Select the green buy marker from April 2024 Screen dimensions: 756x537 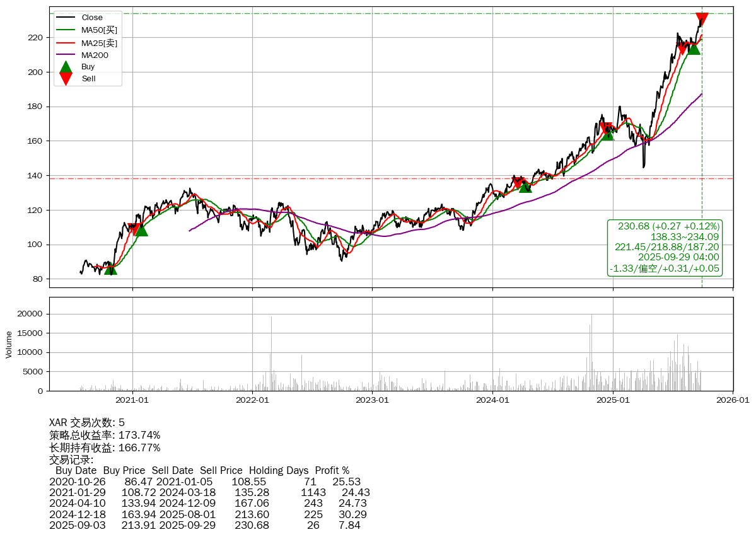click(x=525, y=187)
